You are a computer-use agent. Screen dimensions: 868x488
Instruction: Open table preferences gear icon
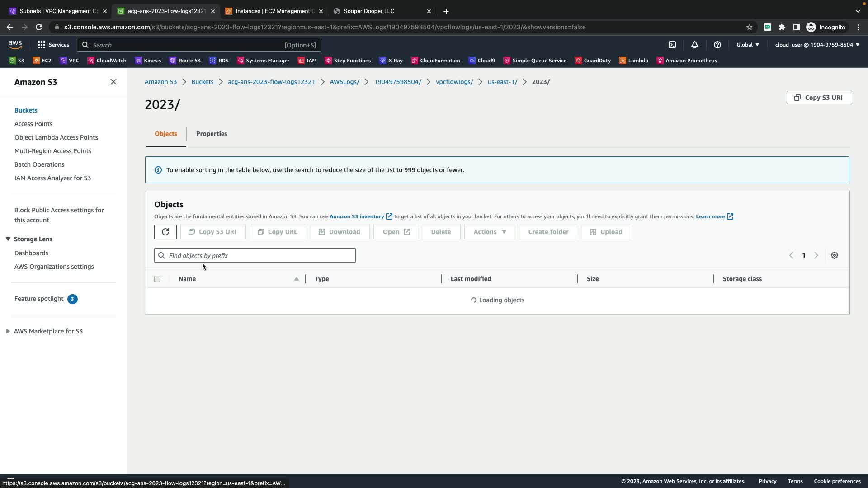[x=834, y=255]
